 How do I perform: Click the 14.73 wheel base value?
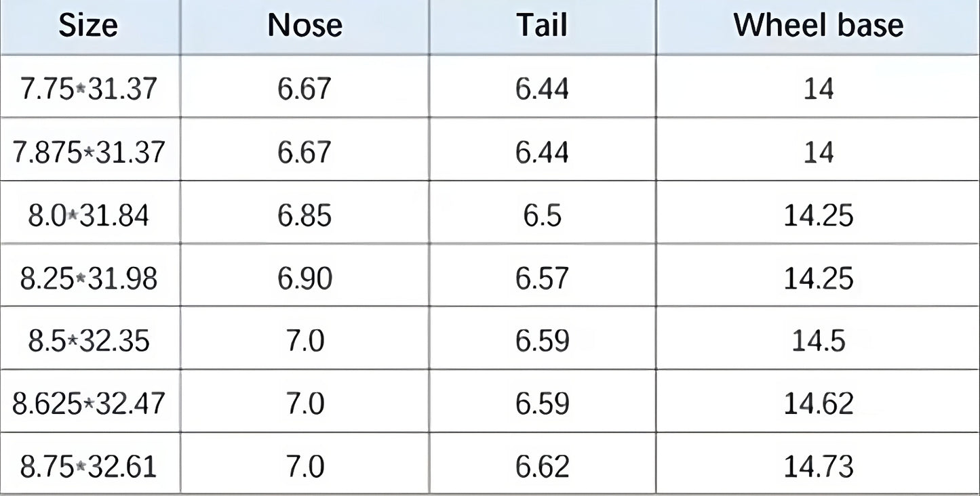tap(819, 467)
